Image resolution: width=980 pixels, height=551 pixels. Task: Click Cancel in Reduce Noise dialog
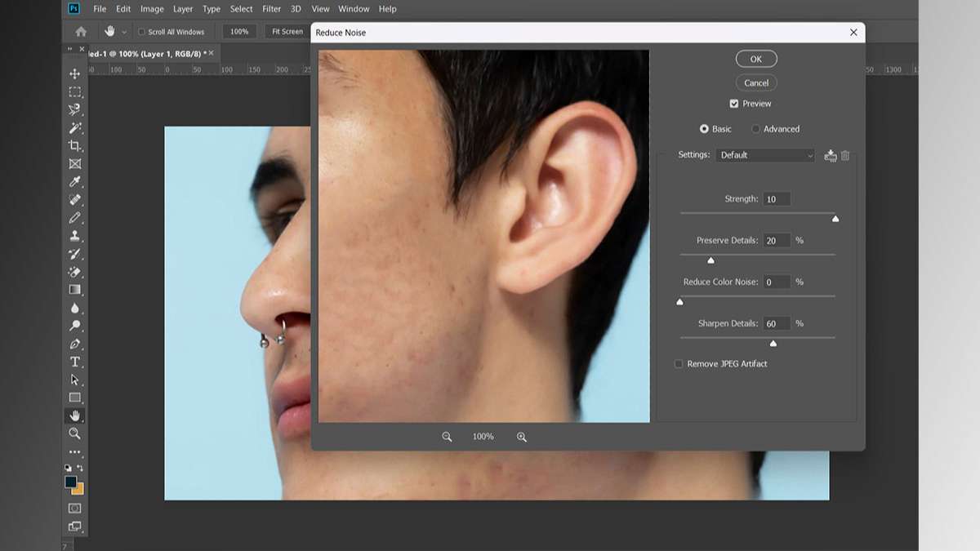tap(756, 82)
